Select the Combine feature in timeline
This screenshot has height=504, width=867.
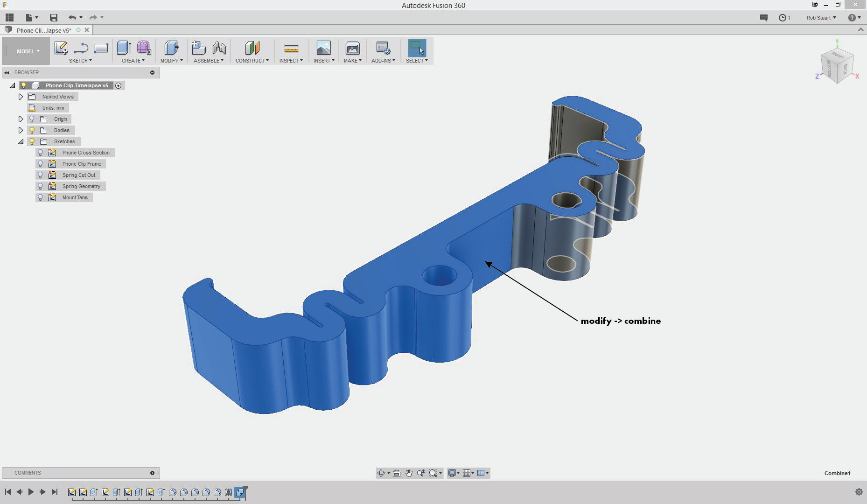239,492
